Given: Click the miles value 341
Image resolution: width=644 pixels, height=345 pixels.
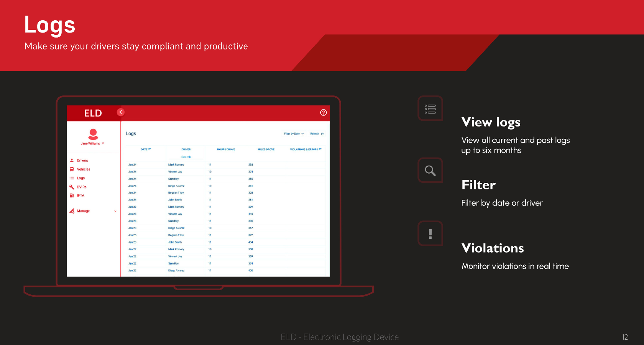Looking at the screenshot, I should [251, 186].
